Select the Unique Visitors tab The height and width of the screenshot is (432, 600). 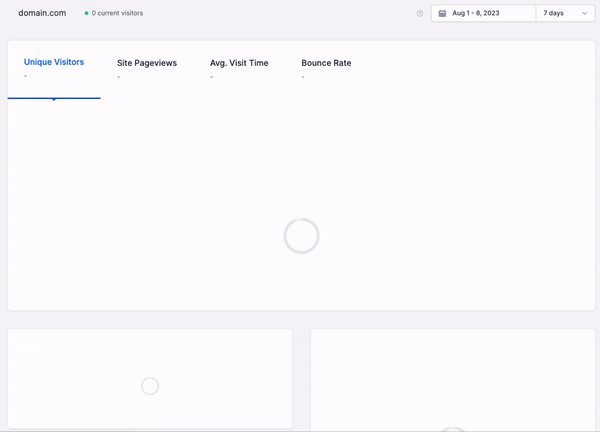point(54,62)
